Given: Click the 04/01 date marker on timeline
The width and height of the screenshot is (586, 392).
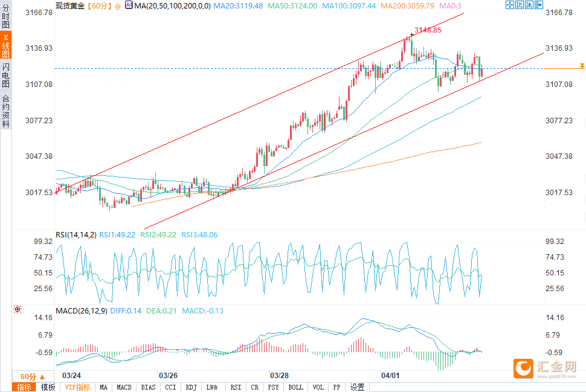Looking at the screenshot, I should (390, 375).
